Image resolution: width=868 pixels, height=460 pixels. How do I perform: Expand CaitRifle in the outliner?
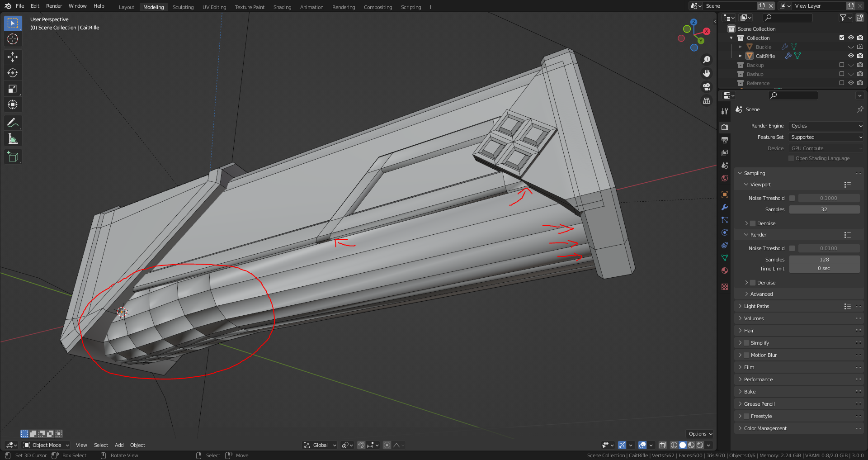pos(741,56)
